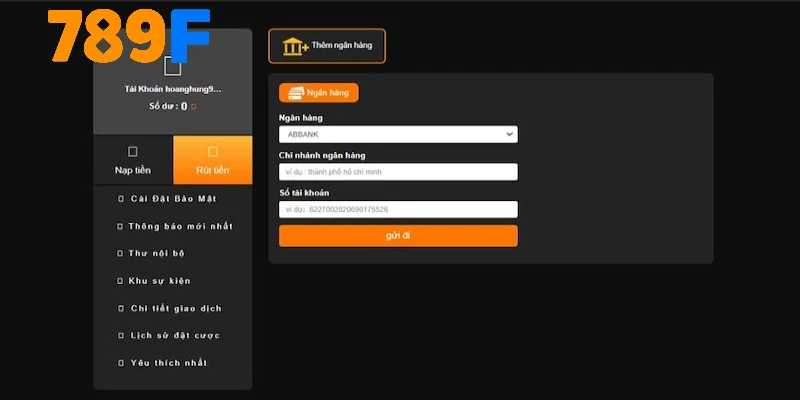Click the icon above Rút tiền
This screenshot has width=800, height=400.
pyautogui.click(x=212, y=152)
